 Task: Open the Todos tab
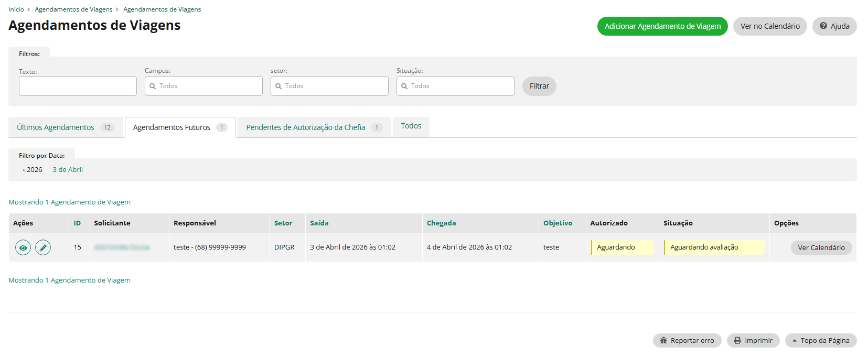tap(411, 126)
